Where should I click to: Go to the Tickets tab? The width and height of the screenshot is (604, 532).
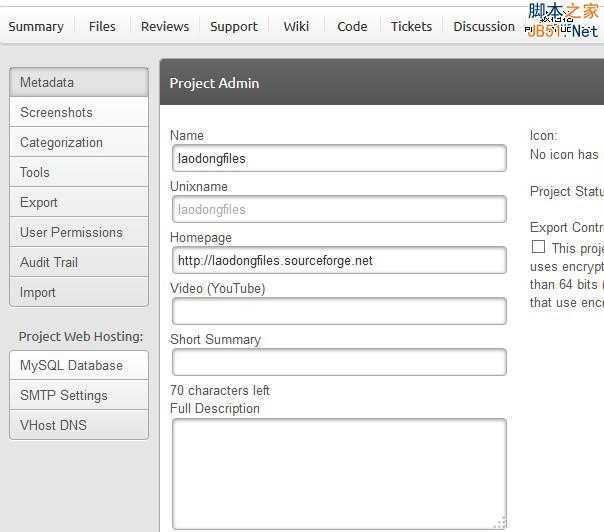click(411, 27)
